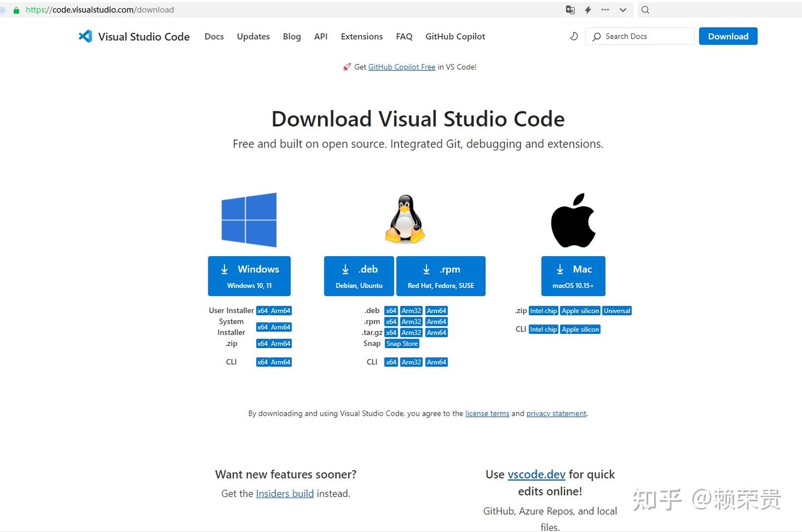Image resolution: width=802 pixels, height=532 pixels.
Task: Select Apple silicon for the Mac zip download
Action: click(x=580, y=310)
